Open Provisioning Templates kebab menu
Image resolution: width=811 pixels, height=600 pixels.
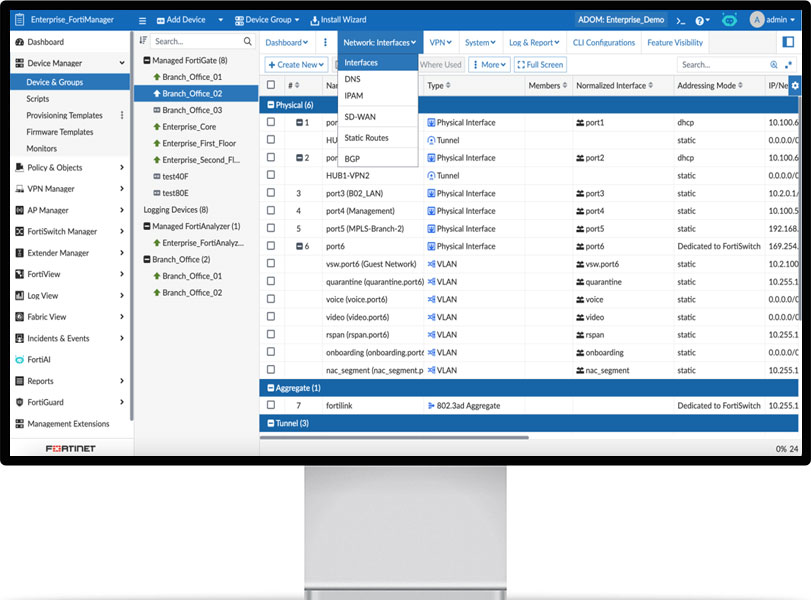tap(122, 115)
